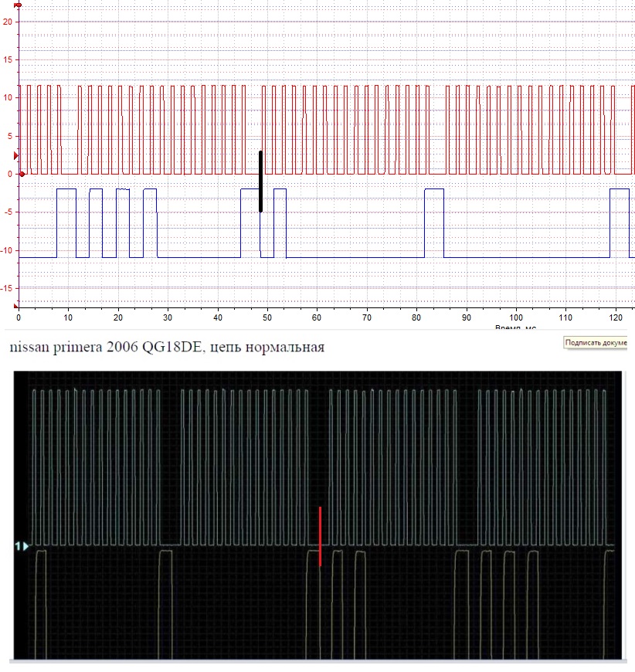The width and height of the screenshot is (635, 672).
Task: Click the '50' time axis label
Action: pos(267,318)
